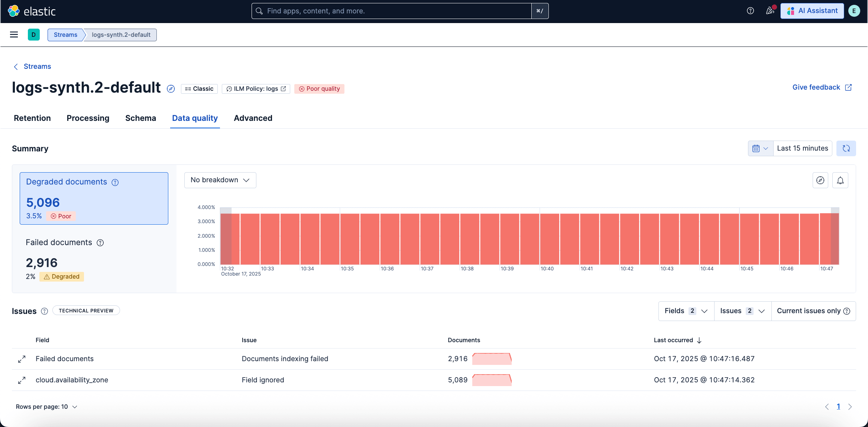Create an alert using the bell icon
868x427 pixels.
[840, 180]
